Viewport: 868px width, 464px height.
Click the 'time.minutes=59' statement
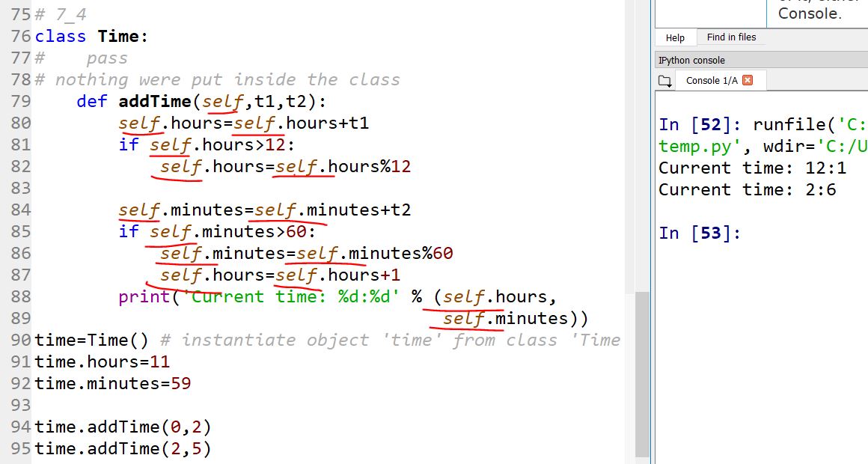112,384
